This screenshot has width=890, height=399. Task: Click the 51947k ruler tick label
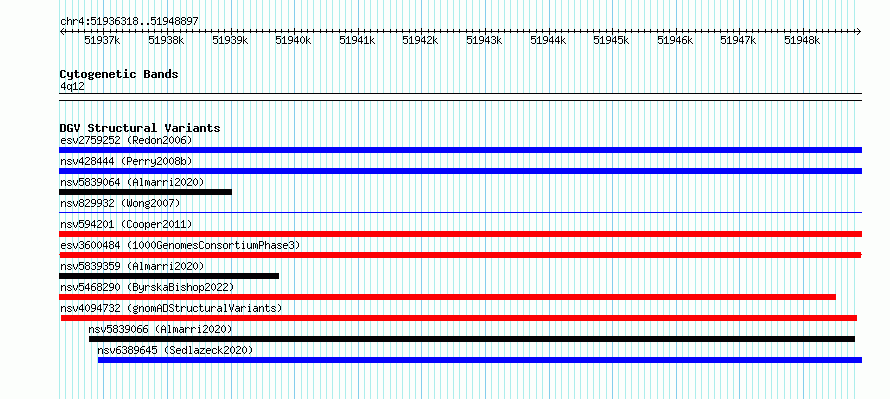click(x=739, y=40)
